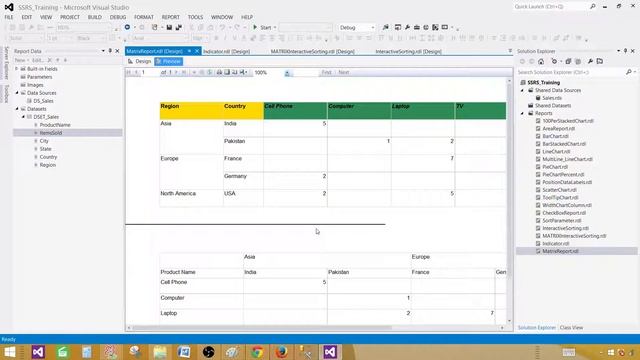Collapse the Datasets node in Report Data
The image size is (640, 360).
click(x=17, y=109)
